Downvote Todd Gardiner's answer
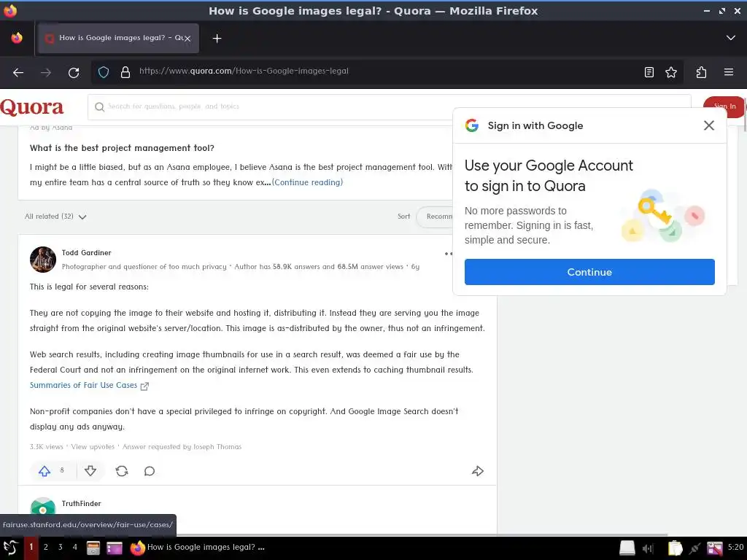The height and width of the screenshot is (560, 747). click(x=90, y=471)
